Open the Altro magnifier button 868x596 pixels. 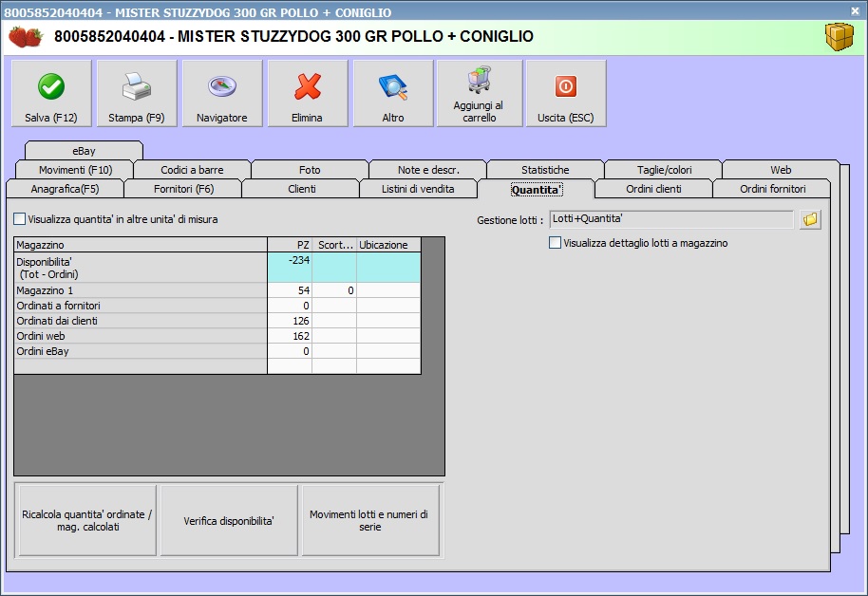pos(393,94)
